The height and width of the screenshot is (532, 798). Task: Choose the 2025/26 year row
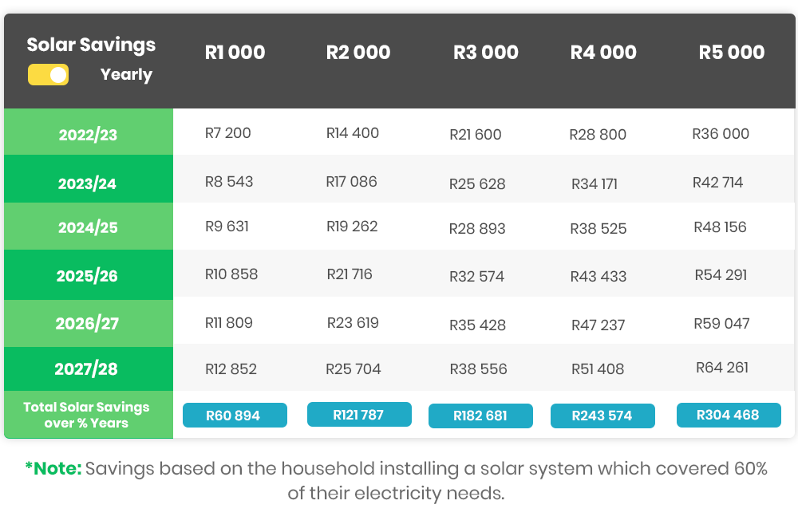click(88, 276)
